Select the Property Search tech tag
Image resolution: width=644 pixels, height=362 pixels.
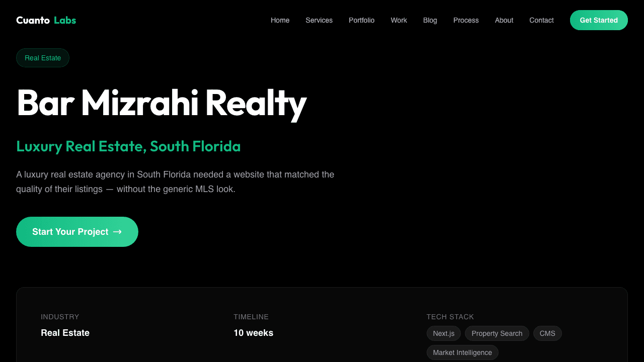coord(497,333)
